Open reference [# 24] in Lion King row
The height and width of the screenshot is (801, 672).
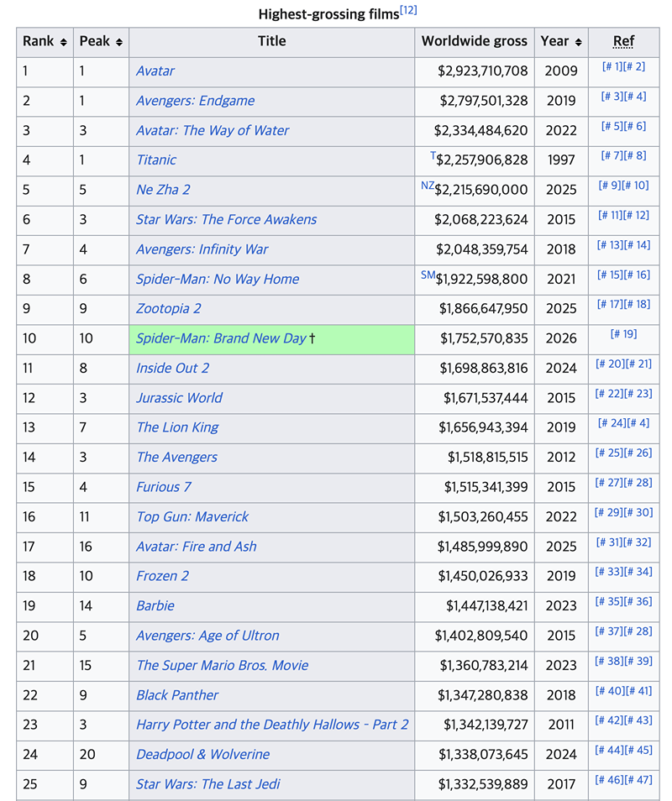pos(612,423)
